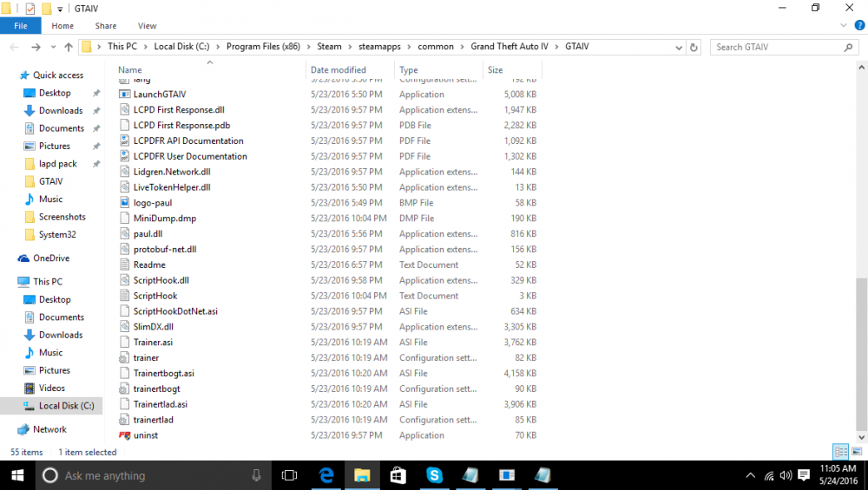
Task: Open the Action Center notification icon
Action: pyautogui.click(x=804, y=475)
